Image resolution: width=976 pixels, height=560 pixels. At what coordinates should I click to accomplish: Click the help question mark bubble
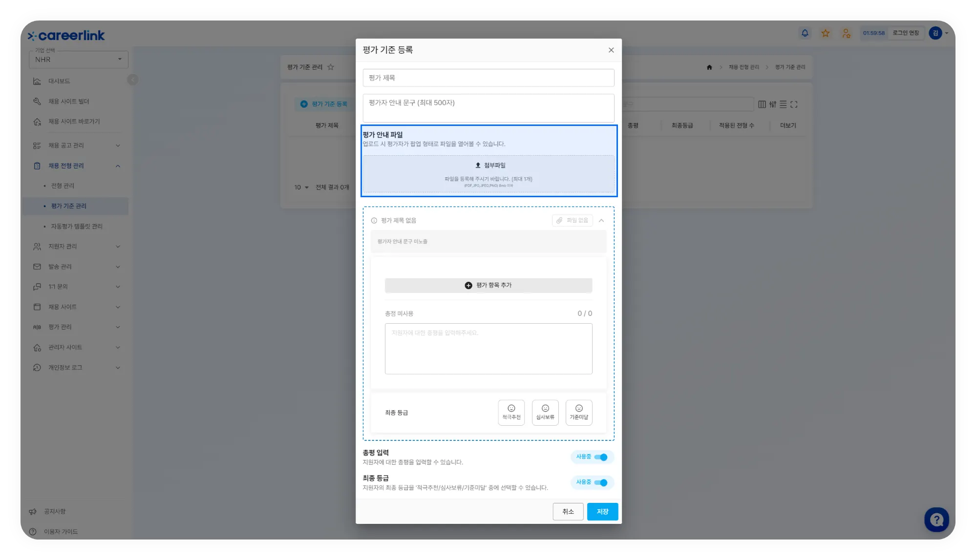[x=936, y=519]
